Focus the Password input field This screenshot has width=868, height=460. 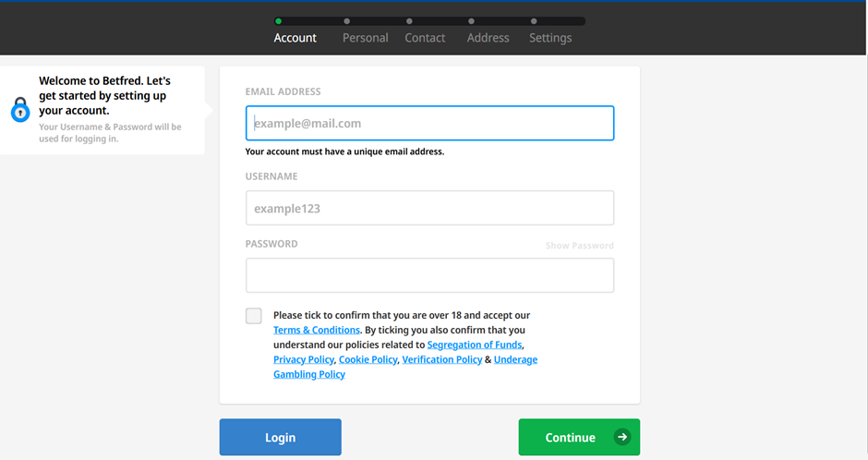click(429, 275)
